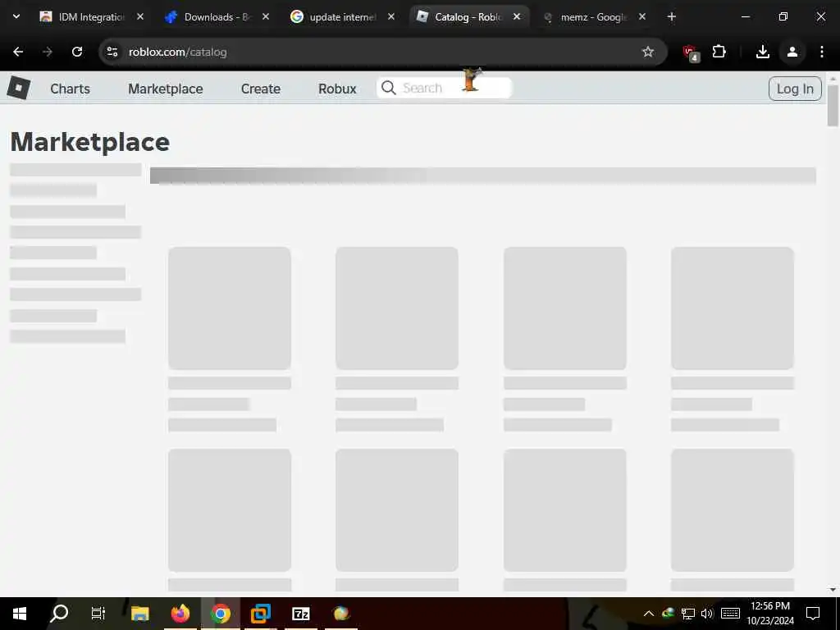Show hidden system tray icons
The width and height of the screenshot is (840, 630).
click(648, 614)
